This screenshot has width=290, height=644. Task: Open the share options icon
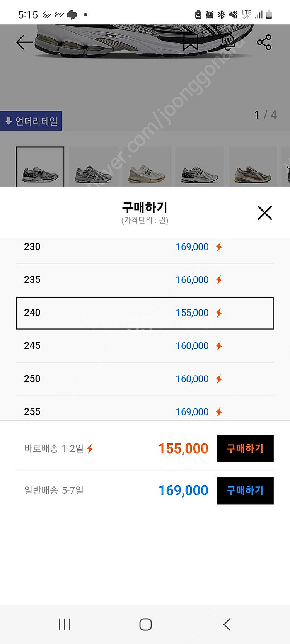coord(264,42)
